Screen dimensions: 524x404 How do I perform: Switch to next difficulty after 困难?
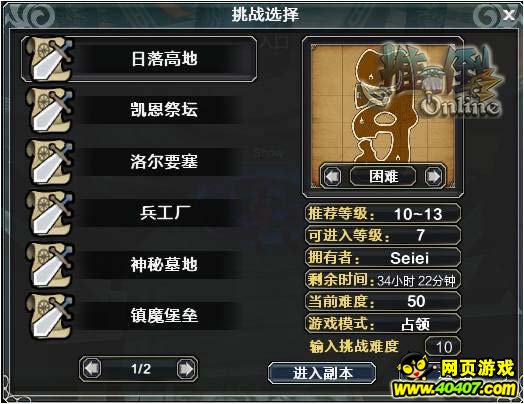click(x=433, y=176)
